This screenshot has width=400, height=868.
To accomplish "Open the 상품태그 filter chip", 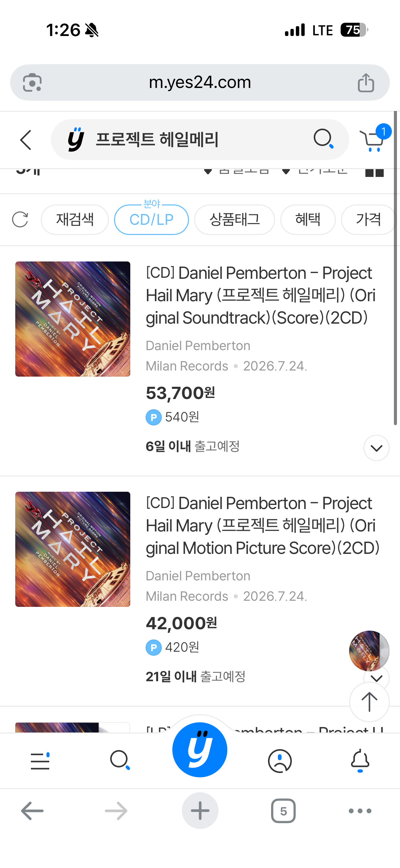I will 234,220.
